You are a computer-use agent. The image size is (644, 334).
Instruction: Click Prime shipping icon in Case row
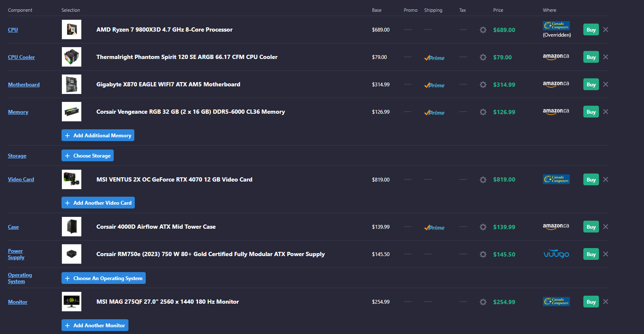coord(434,227)
